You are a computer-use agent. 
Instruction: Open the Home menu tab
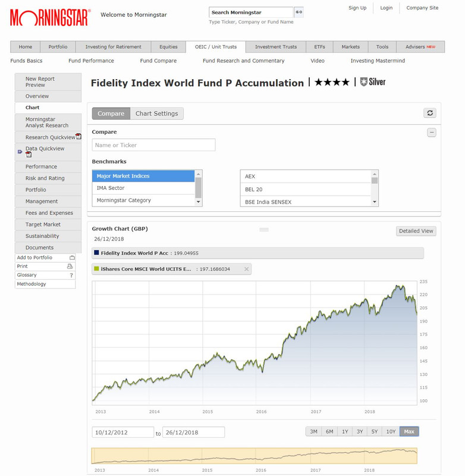click(x=26, y=47)
